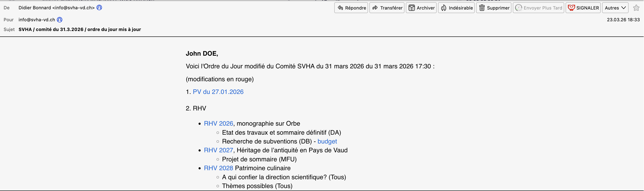Viewport: 644px width, 191px height.
Task: Delete the email with Supprimer
Action: [494, 8]
